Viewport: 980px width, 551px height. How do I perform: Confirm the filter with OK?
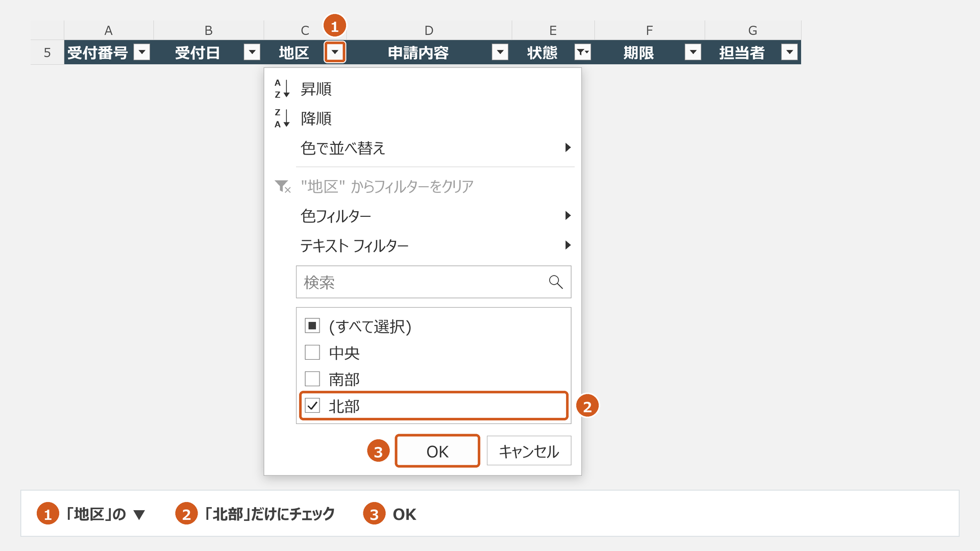pos(437,451)
